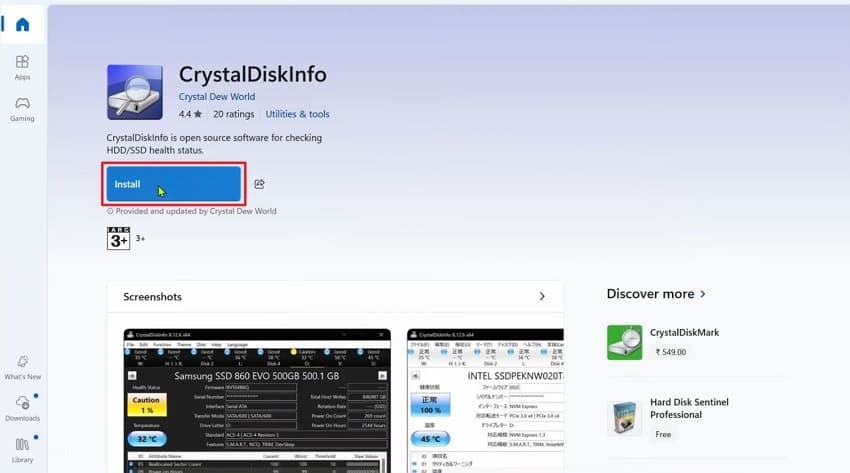Viewport: 850px width, 473px height.
Task: Install CrystalDiskInfo
Action: 173,184
